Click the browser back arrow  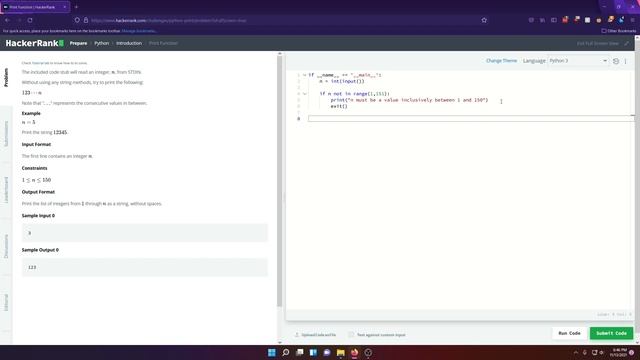pos(7,20)
